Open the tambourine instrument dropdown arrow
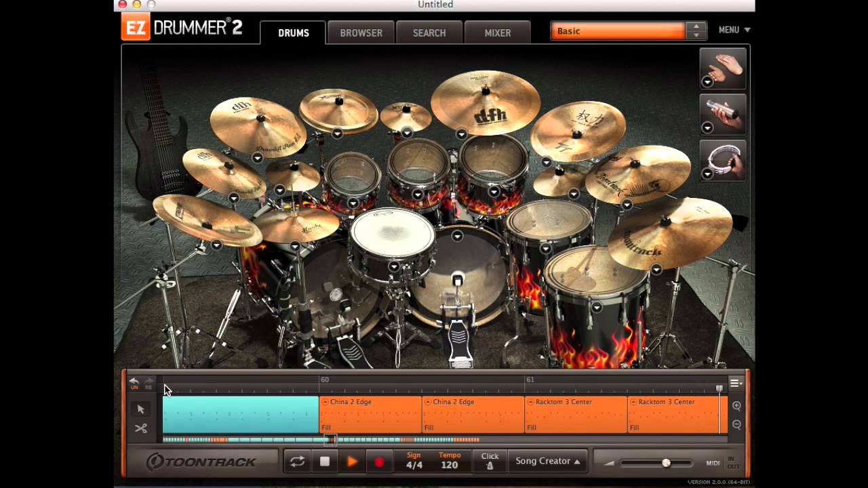This screenshot has width=868, height=488. coord(707,174)
